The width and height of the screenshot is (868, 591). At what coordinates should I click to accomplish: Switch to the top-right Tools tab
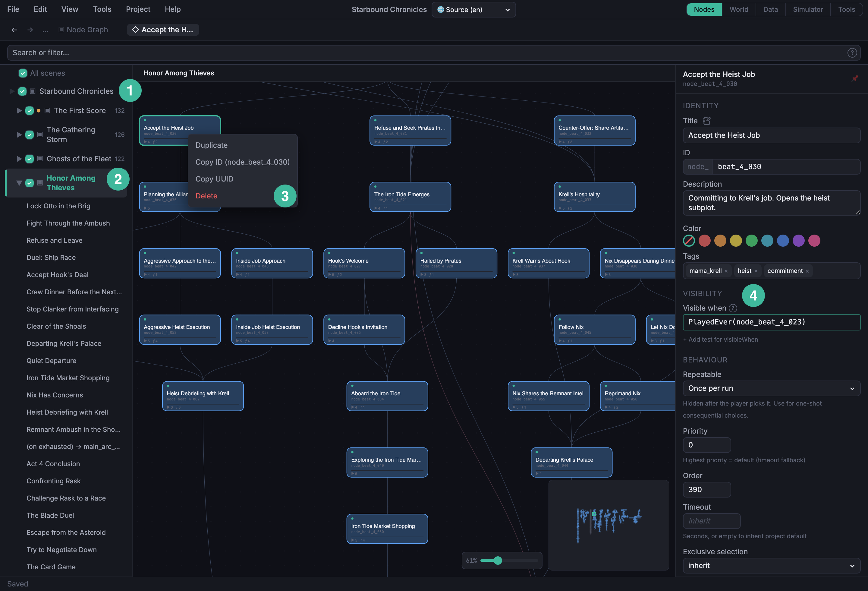pyautogui.click(x=846, y=9)
